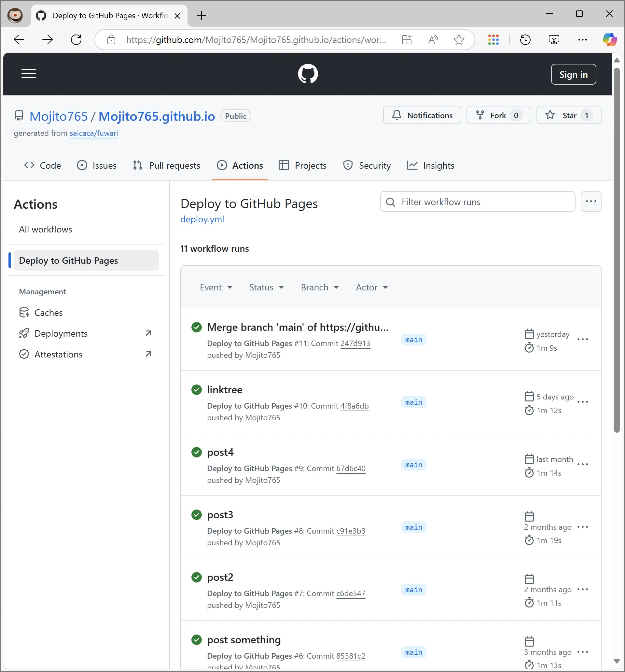Open the post something workflow run

[x=244, y=640]
